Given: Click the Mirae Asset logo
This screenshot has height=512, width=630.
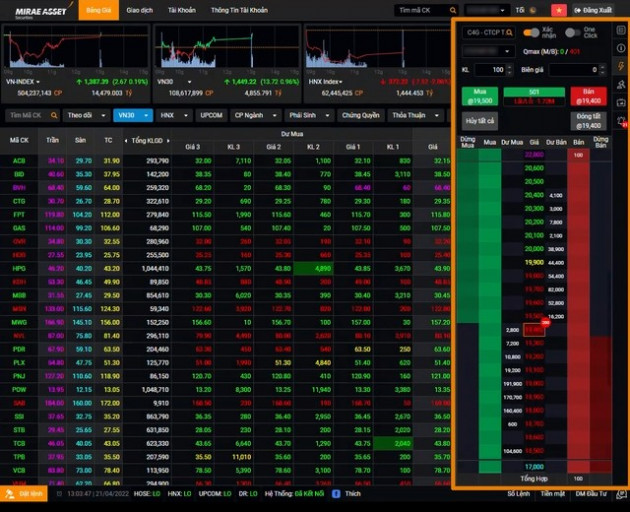Looking at the screenshot, I should pos(37,10).
